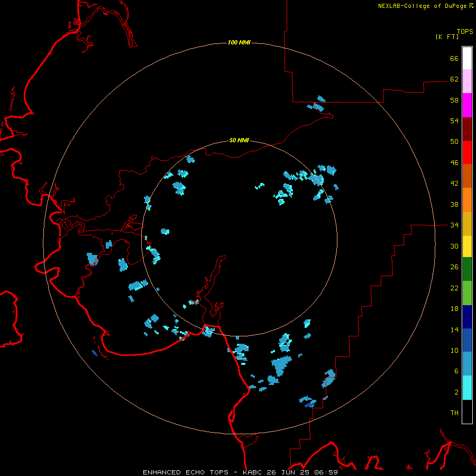Click the 'NEXLAB-College of DuPage' credit text
This screenshot has width=476, height=476.
(423, 6)
